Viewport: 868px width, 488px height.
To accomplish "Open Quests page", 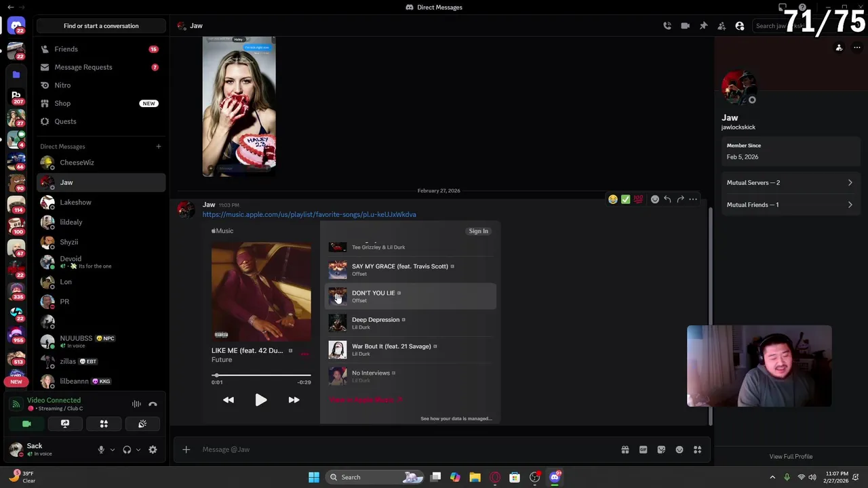I will point(101,121).
